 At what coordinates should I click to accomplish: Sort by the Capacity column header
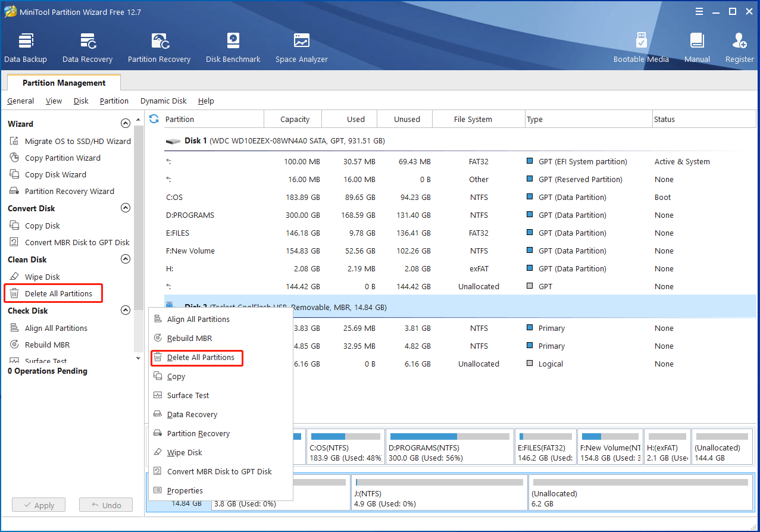[293, 119]
